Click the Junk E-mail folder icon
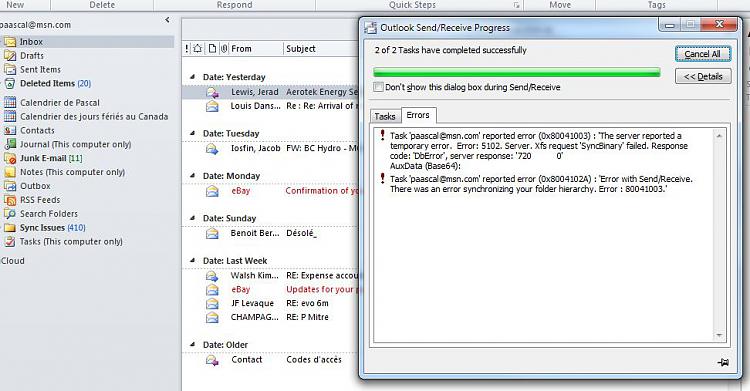The height and width of the screenshot is (391, 750). coord(10,158)
